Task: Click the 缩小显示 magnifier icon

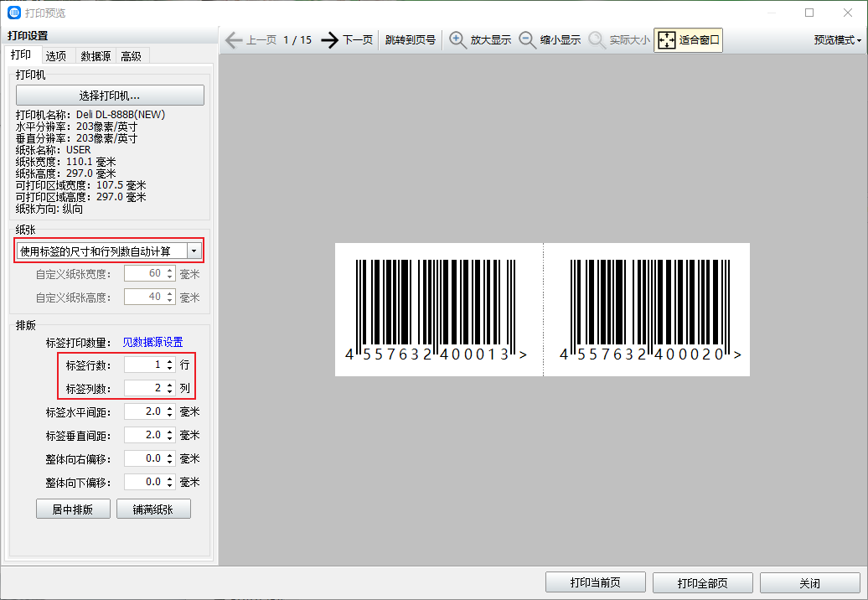Action: (527, 40)
